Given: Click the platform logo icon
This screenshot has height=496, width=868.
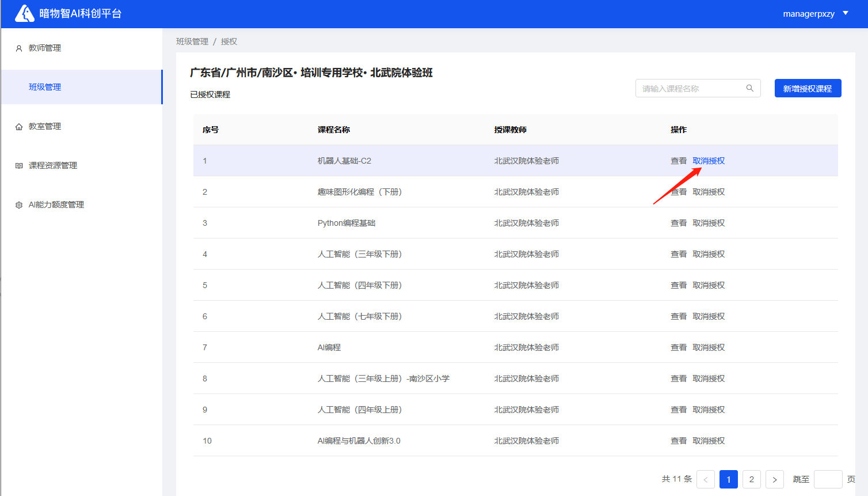Looking at the screenshot, I should point(25,13).
